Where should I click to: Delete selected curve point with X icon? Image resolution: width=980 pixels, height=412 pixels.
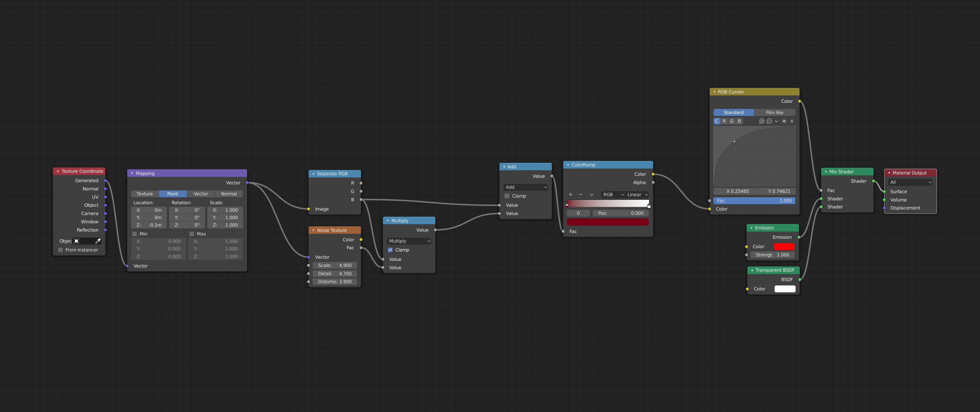pos(792,121)
